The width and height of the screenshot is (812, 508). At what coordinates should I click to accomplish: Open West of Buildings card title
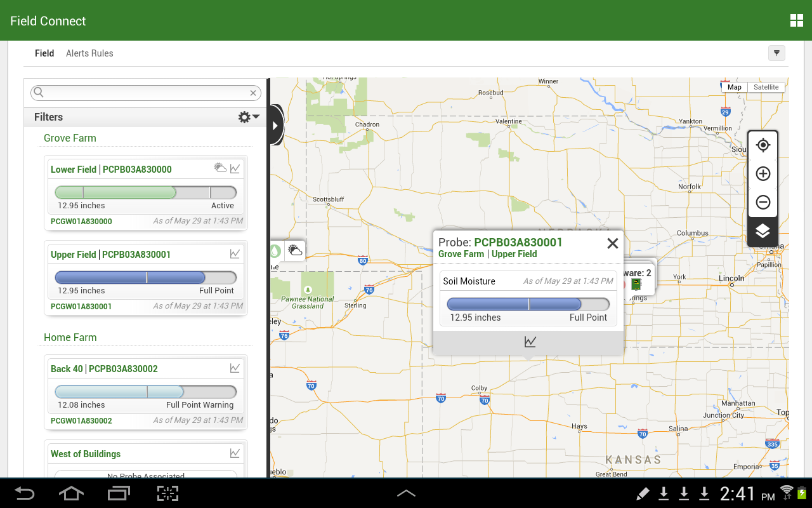86,454
